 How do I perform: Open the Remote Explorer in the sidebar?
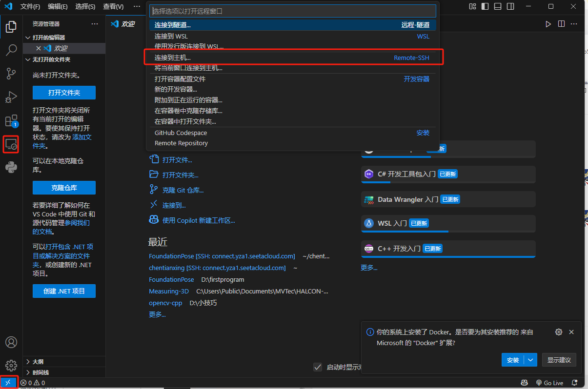click(11, 144)
